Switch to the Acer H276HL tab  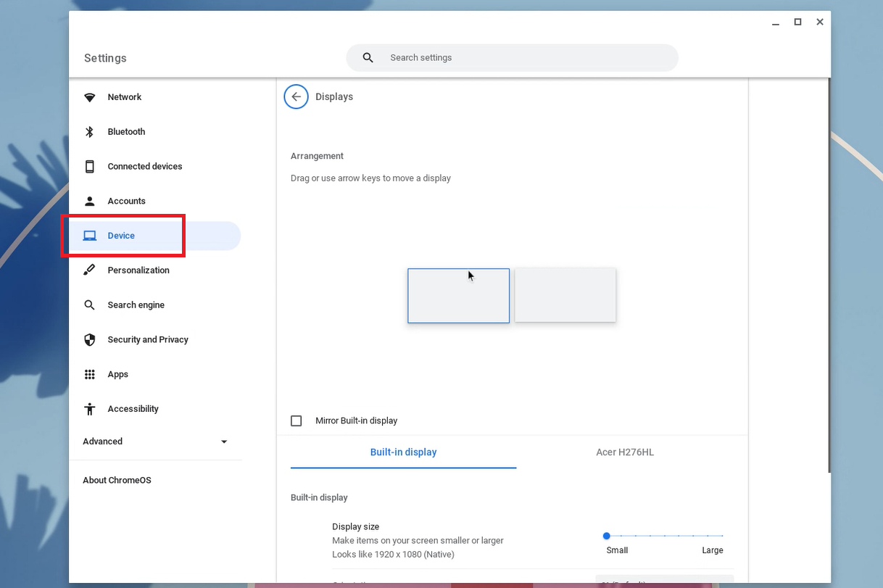point(624,452)
